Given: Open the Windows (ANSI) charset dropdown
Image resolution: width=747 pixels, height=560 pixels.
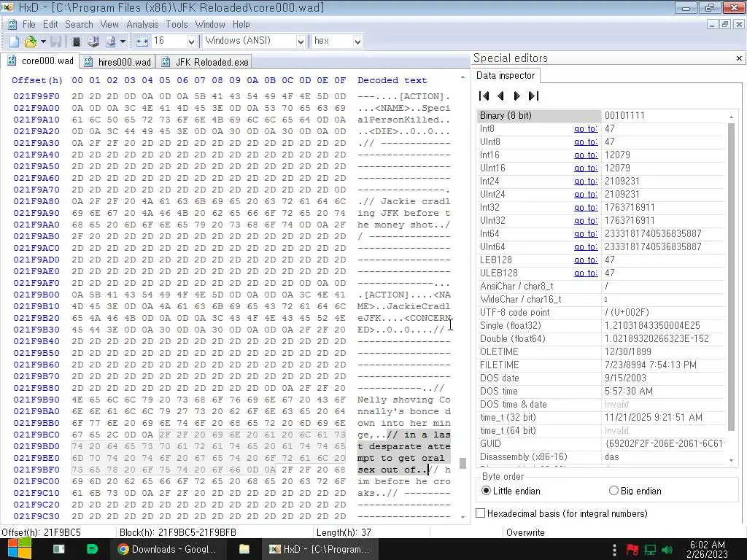Looking at the screenshot, I should pos(301,42).
